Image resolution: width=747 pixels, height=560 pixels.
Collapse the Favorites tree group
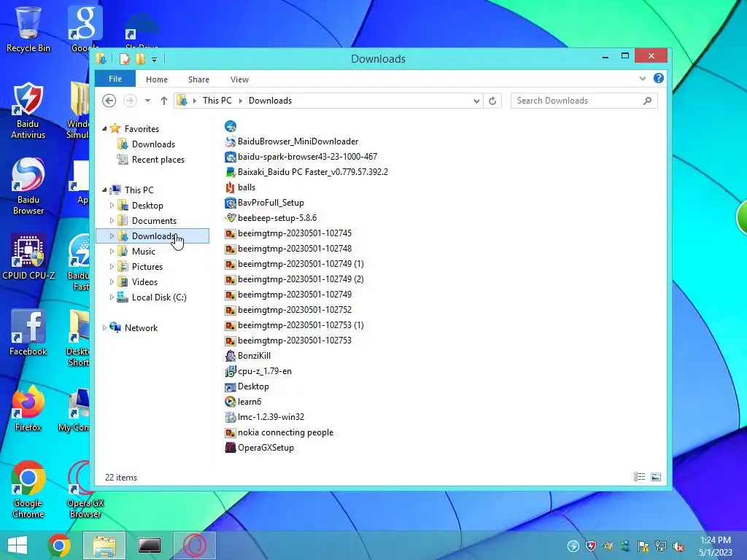104,128
